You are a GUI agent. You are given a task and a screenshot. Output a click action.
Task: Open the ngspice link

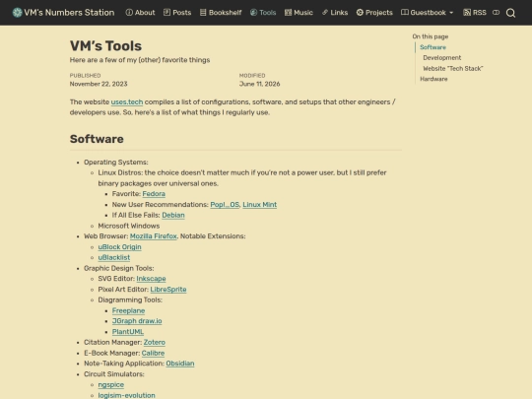pos(111,385)
